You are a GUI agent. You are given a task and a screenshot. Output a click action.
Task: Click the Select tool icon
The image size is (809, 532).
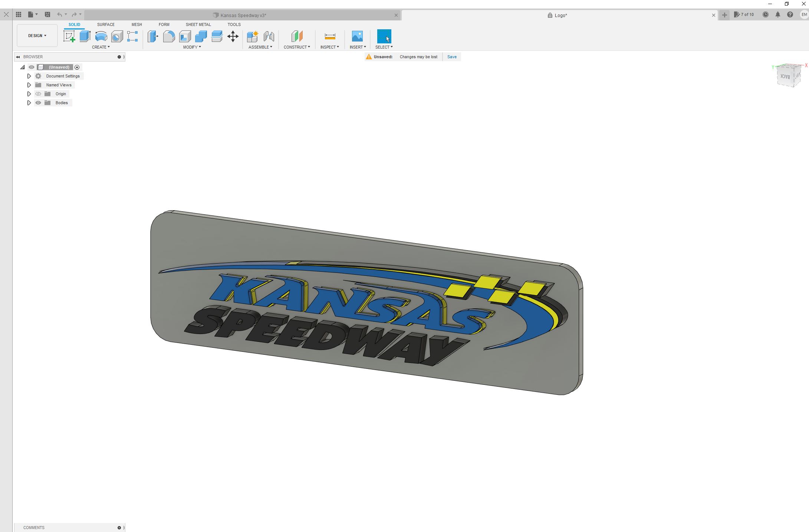384,36
